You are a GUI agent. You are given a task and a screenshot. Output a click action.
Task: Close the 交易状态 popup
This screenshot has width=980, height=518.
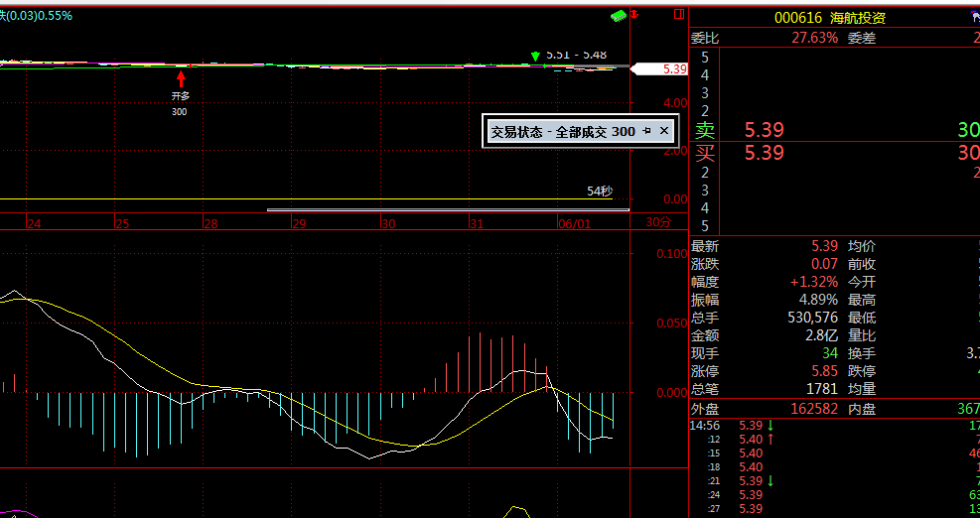(x=664, y=131)
